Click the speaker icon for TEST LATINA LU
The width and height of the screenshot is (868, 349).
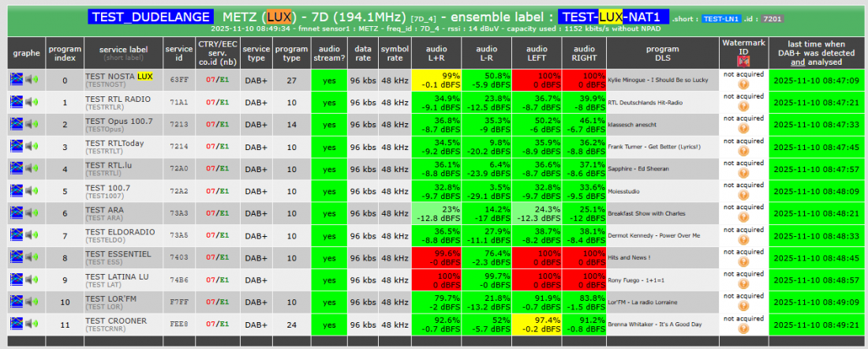[x=33, y=280]
